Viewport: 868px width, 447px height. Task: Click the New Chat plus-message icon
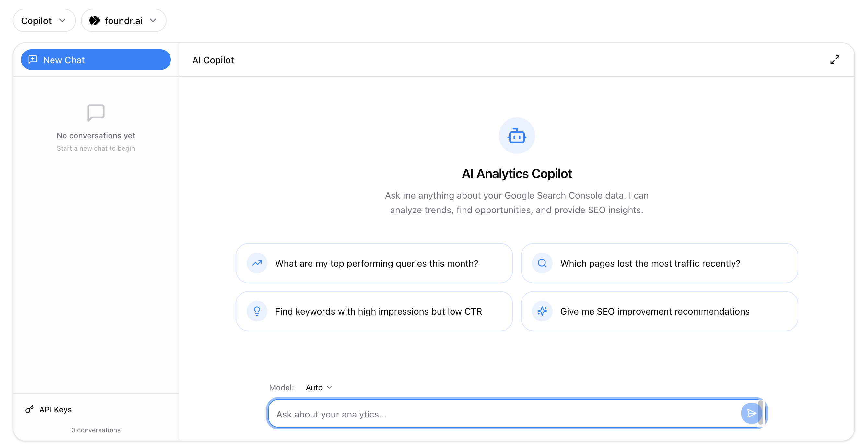click(x=33, y=60)
